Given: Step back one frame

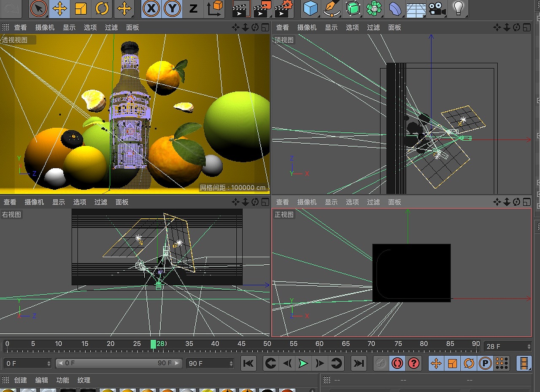Looking at the screenshot, I should pyautogui.click(x=287, y=363).
